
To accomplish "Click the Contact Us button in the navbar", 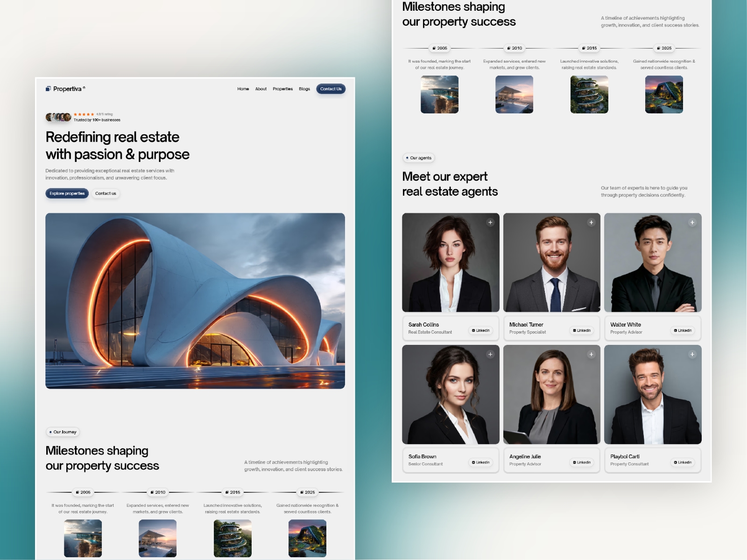I will 331,89.
